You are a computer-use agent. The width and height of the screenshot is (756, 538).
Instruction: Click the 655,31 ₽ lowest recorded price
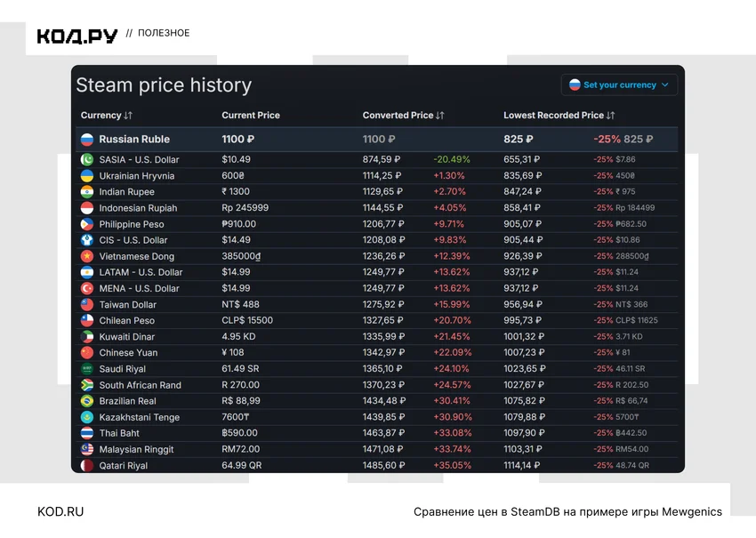[522, 159]
